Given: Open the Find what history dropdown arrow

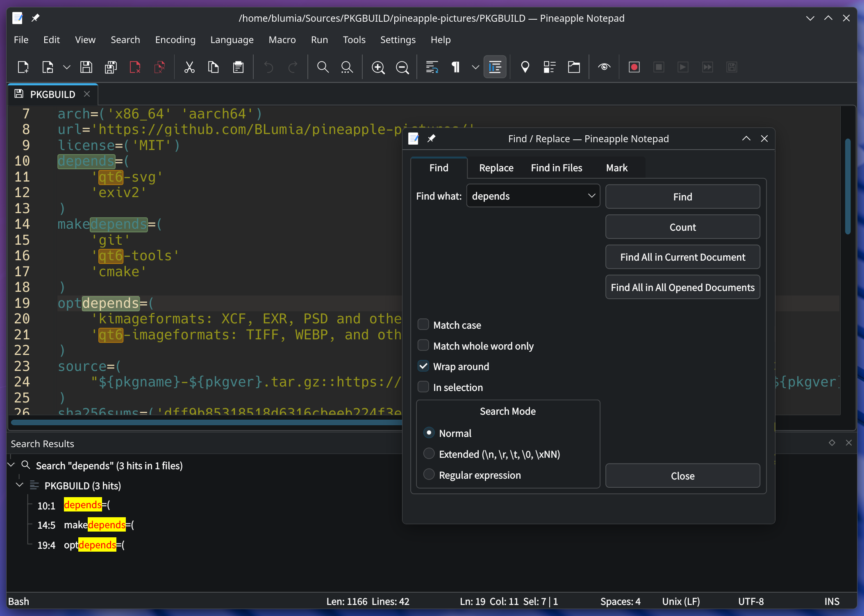Looking at the screenshot, I should coord(591,196).
